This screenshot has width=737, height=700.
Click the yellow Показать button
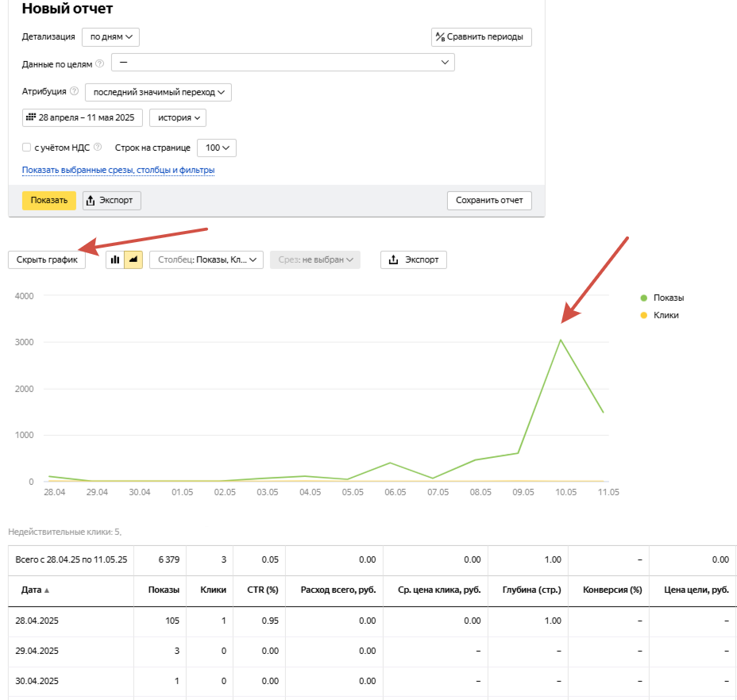(x=49, y=201)
